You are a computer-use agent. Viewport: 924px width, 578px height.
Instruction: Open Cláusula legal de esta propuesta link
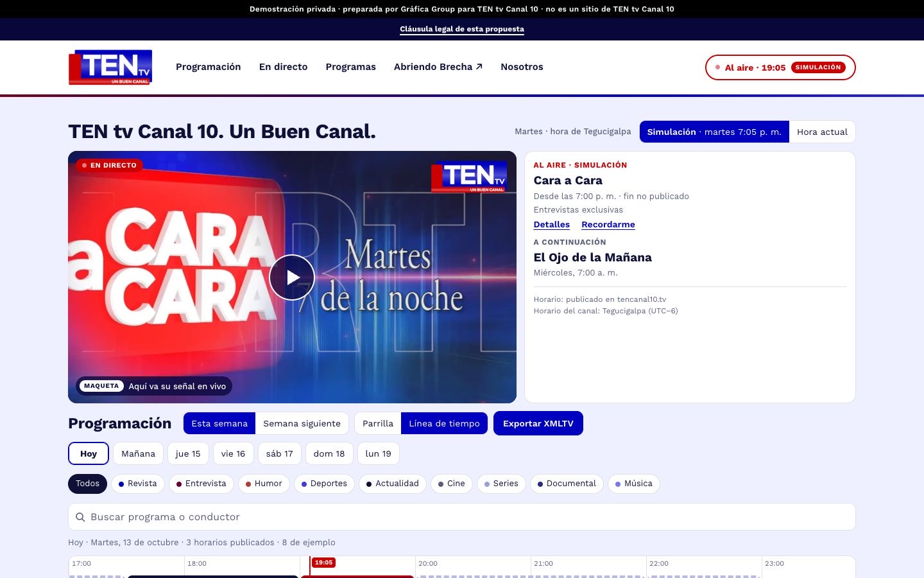click(x=462, y=29)
